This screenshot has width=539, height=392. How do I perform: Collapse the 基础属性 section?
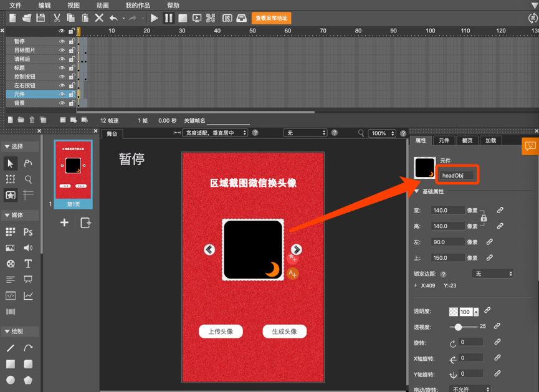(417, 191)
